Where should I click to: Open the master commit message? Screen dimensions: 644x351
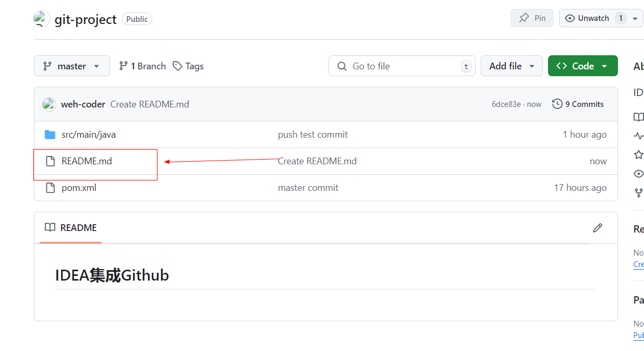[308, 188]
